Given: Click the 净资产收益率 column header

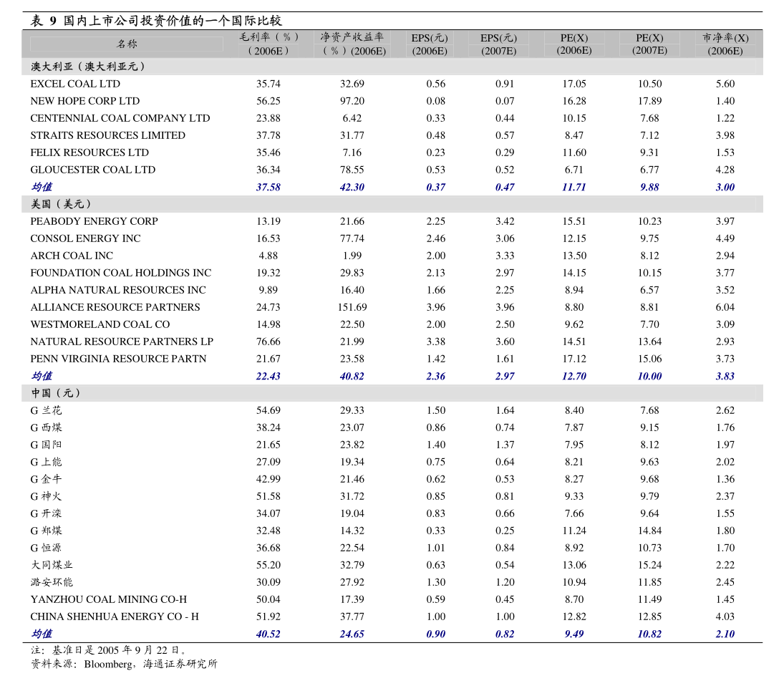Looking at the screenshot, I should point(352,44).
